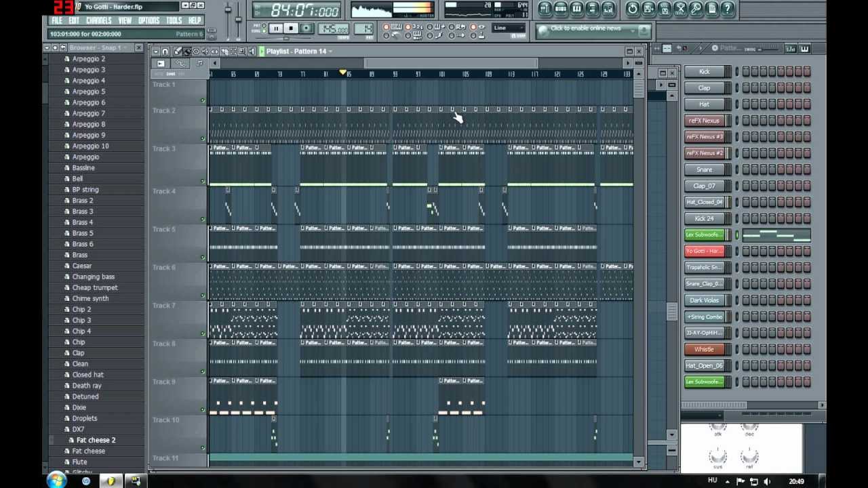
Task: Open the step sequencer icon in top toolbar
Action: [x=561, y=9]
